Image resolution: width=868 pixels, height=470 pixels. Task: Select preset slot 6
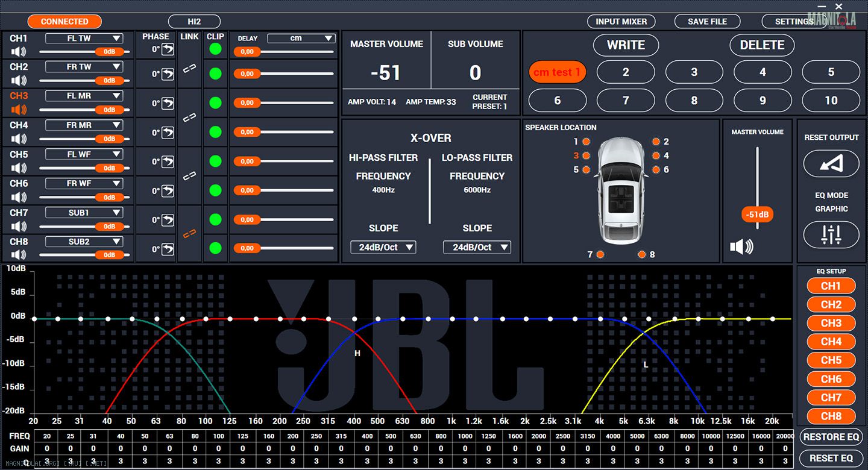point(558,101)
